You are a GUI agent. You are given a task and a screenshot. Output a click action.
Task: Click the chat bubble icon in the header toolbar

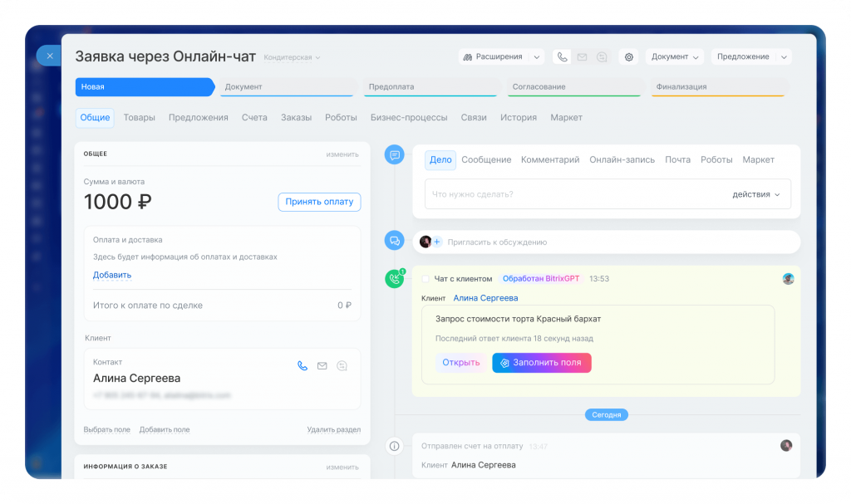(x=602, y=57)
